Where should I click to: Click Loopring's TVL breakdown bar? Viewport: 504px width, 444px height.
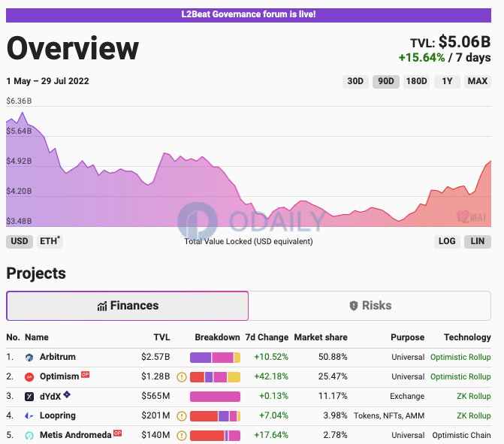tap(215, 416)
